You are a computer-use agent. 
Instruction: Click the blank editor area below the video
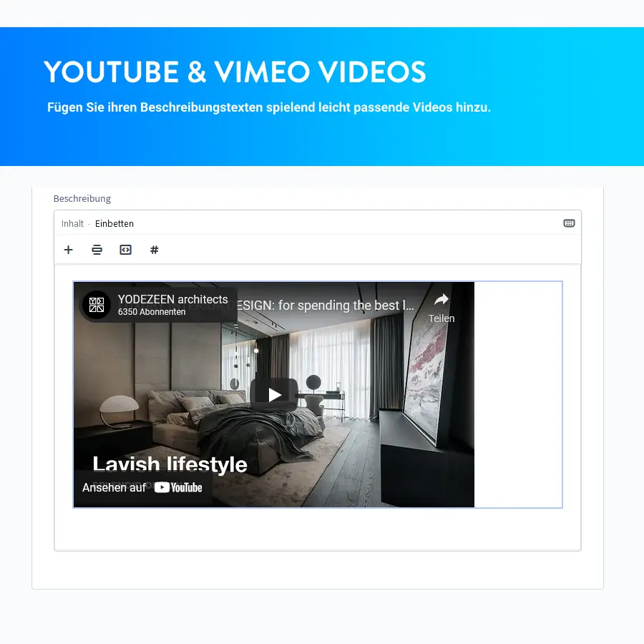click(317, 530)
